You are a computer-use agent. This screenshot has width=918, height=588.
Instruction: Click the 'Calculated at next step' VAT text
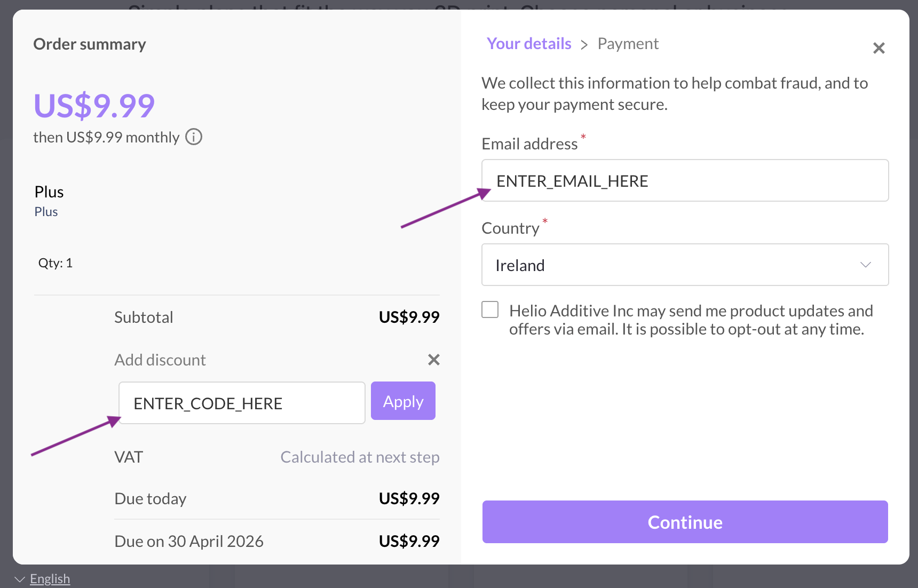coord(360,457)
